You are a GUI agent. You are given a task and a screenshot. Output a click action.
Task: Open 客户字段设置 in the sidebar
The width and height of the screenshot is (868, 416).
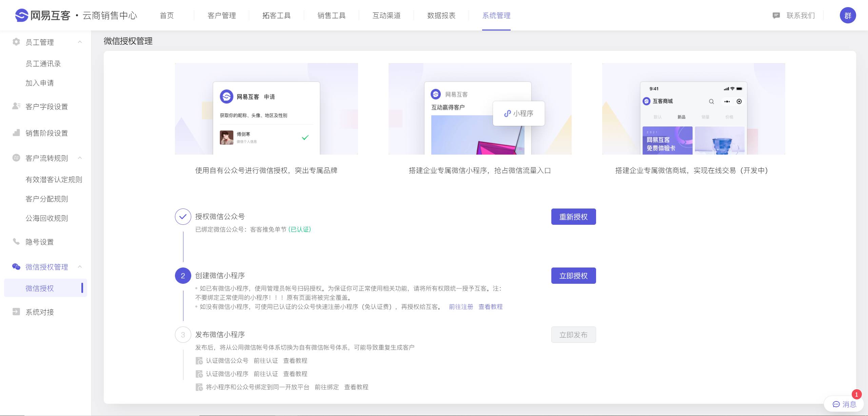pyautogui.click(x=47, y=106)
